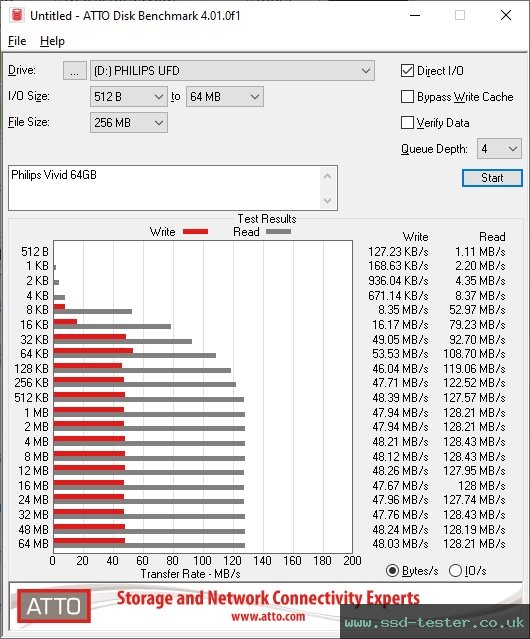Click the Transfer Rate - MB/s axis label

(190, 574)
